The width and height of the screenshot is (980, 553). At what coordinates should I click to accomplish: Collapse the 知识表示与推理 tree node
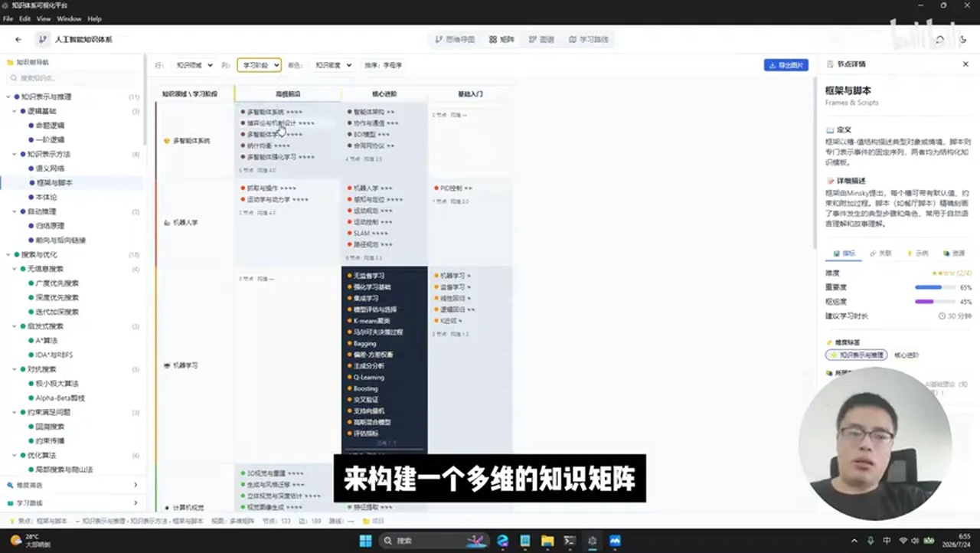tap(8, 97)
